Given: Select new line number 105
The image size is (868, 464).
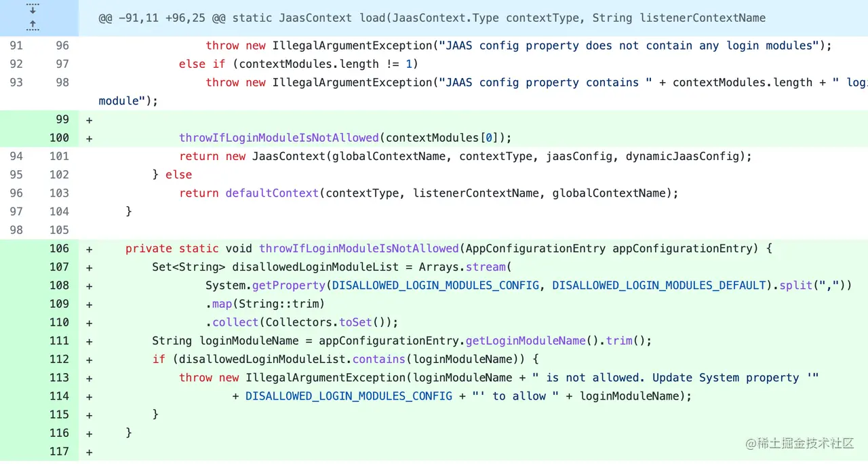Looking at the screenshot, I should (x=59, y=229).
